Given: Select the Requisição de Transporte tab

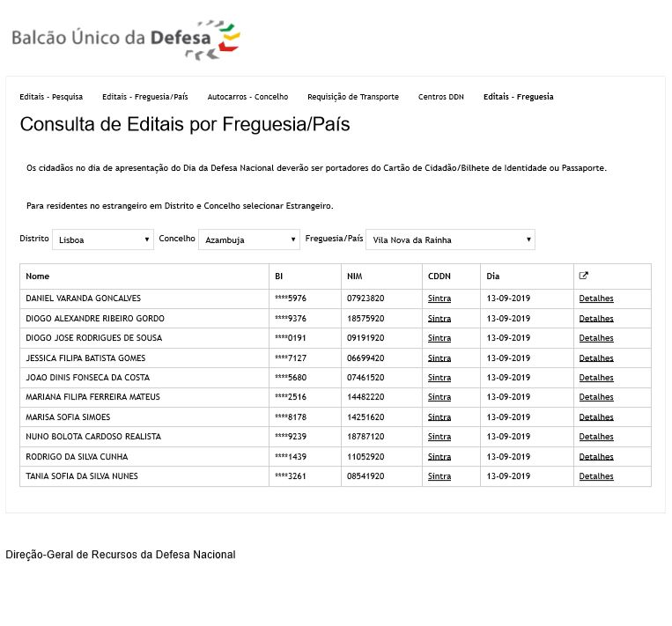Looking at the screenshot, I should pos(352,97).
